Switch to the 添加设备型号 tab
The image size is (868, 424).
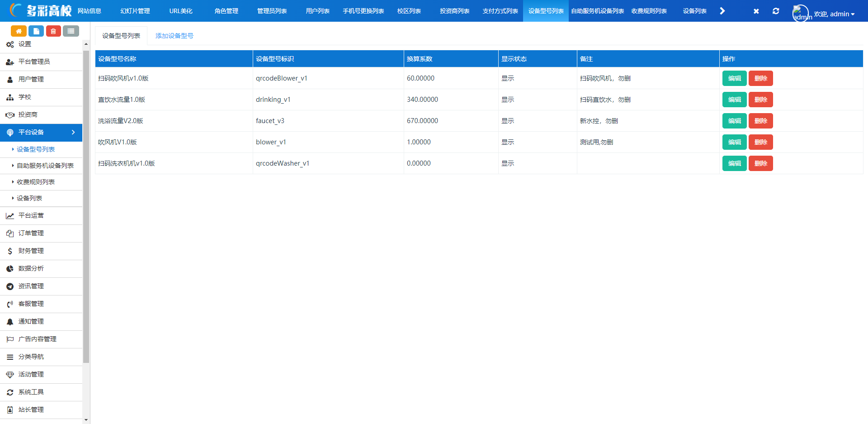(175, 36)
